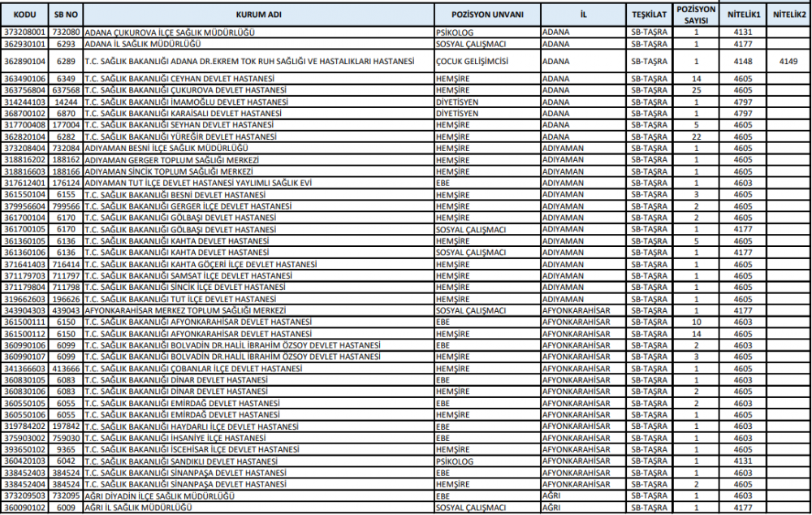Viewport: 812px width, 515px height.
Task: Select the SB NO column header
Action: pos(66,15)
